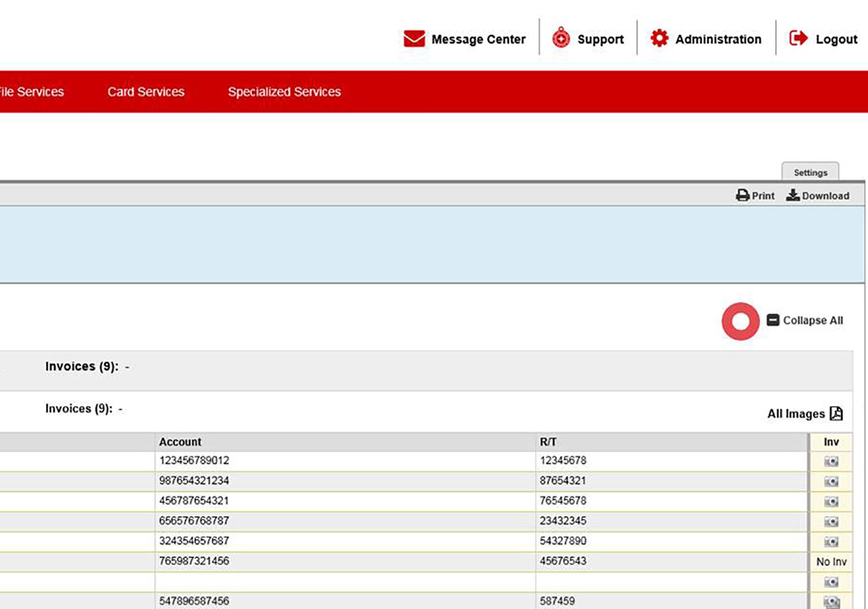The height and width of the screenshot is (609, 868).
Task: Open the Message Center envelope icon
Action: [414, 39]
